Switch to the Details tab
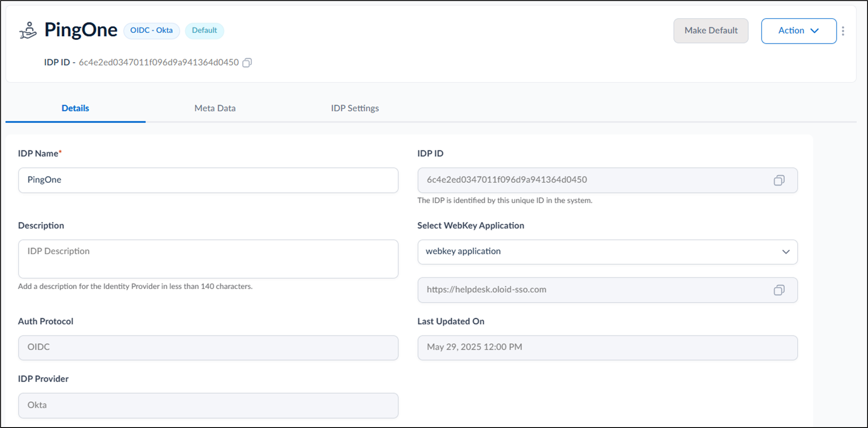The width and height of the screenshot is (868, 428). (x=75, y=108)
